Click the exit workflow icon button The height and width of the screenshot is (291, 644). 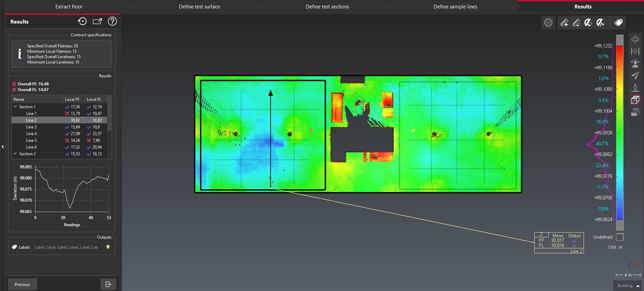[x=108, y=284]
